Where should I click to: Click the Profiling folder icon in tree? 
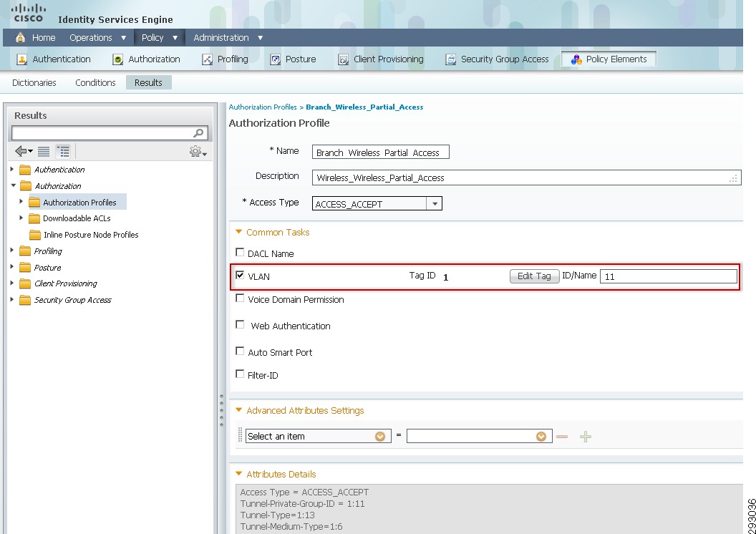25,251
